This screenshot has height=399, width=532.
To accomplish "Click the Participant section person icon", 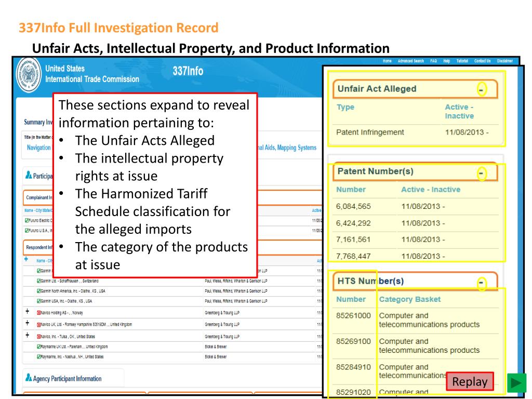I will coord(29,175).
